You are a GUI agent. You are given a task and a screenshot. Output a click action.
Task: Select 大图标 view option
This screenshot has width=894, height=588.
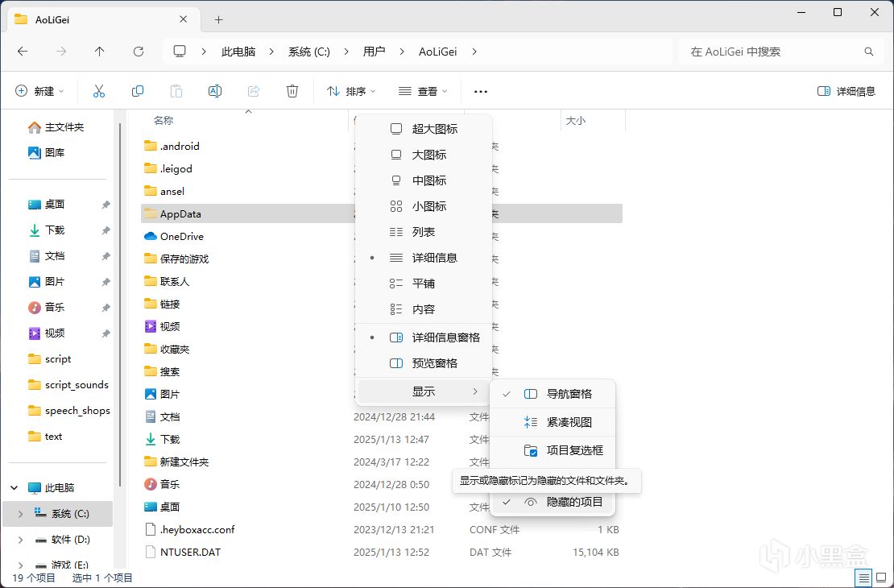click(424, 155)
